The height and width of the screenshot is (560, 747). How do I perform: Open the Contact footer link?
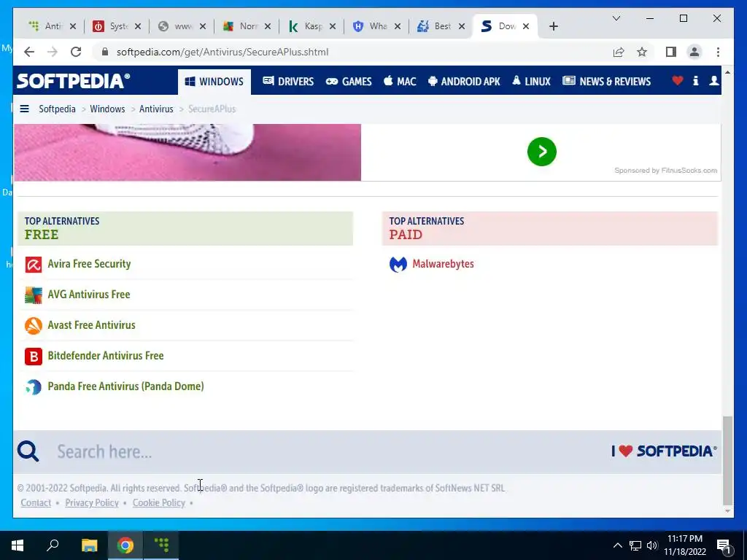click(x=36, y=503)
